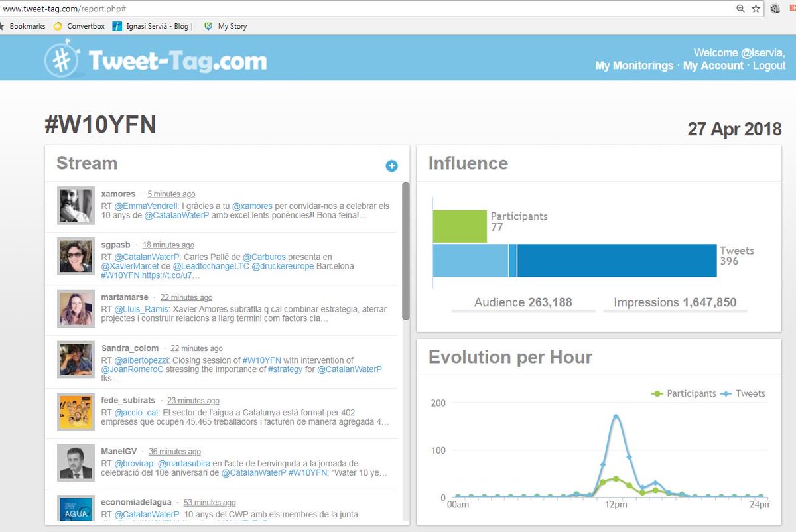The height and width of the screenshot is (532, 796).
Task: Open Sandra_colom profile picture
Action: click(76, 360)
